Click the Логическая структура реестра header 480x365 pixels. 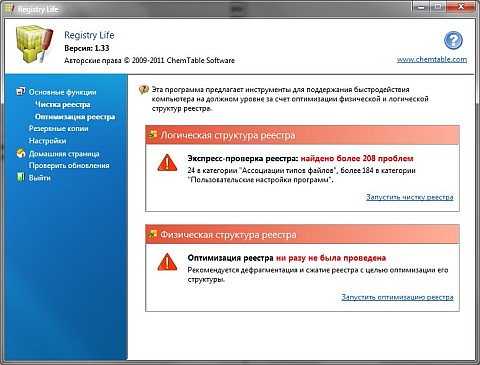(x=302, y=135)
